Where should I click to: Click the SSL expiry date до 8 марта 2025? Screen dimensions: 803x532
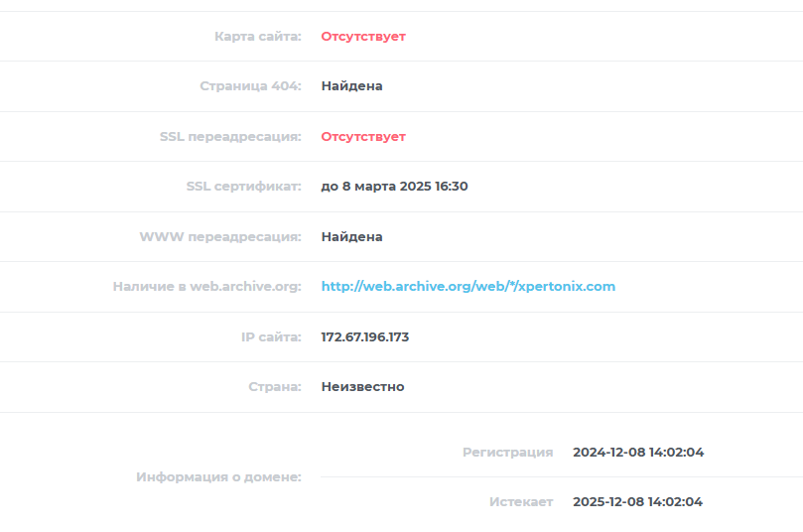(394, 187)
